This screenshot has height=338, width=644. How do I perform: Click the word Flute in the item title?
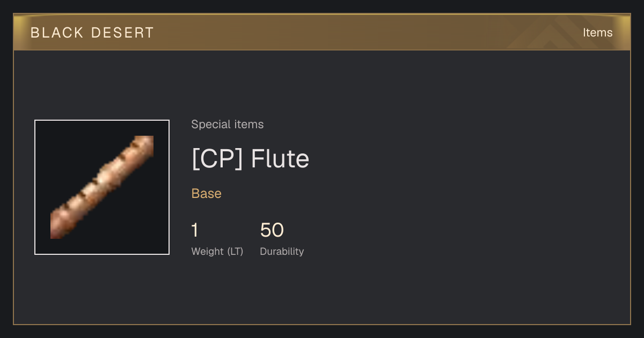[x=280, y=159]
